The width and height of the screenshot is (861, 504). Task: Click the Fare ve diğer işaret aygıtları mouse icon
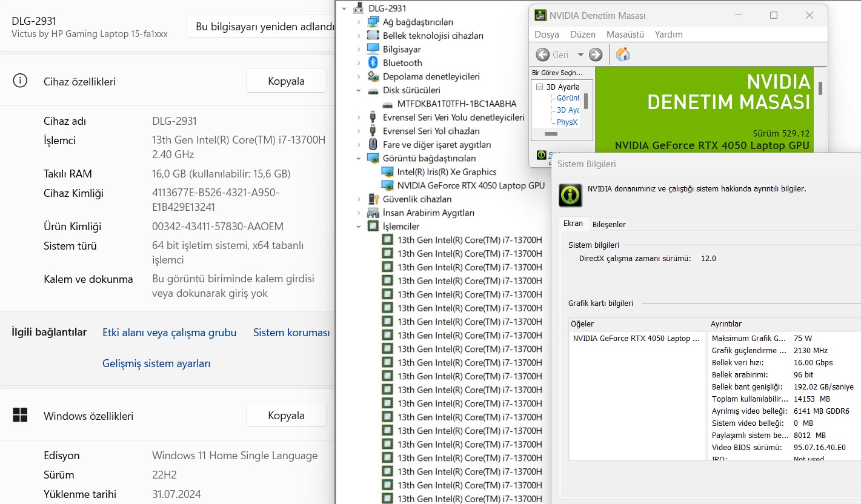(x=373, y=145)
